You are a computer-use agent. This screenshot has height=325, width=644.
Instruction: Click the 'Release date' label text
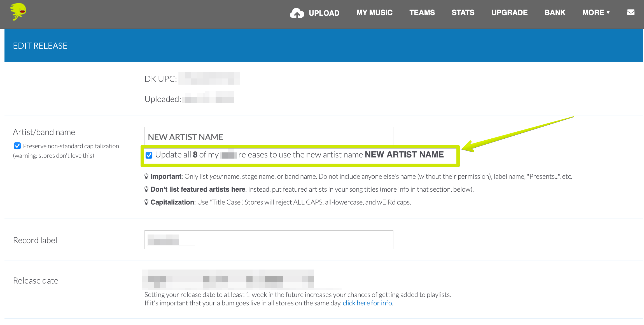36,281
